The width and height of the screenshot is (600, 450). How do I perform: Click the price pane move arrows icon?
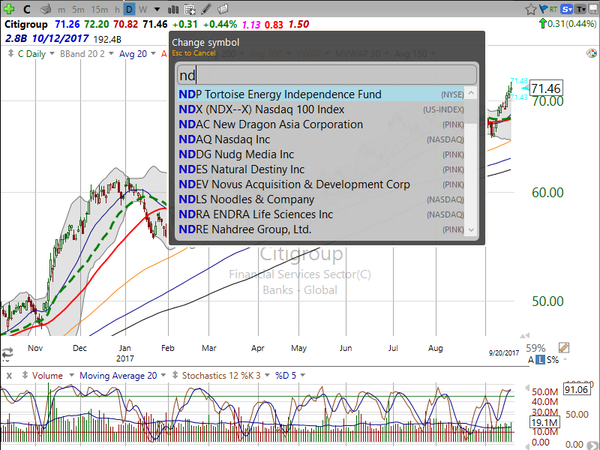coord(10,54)
